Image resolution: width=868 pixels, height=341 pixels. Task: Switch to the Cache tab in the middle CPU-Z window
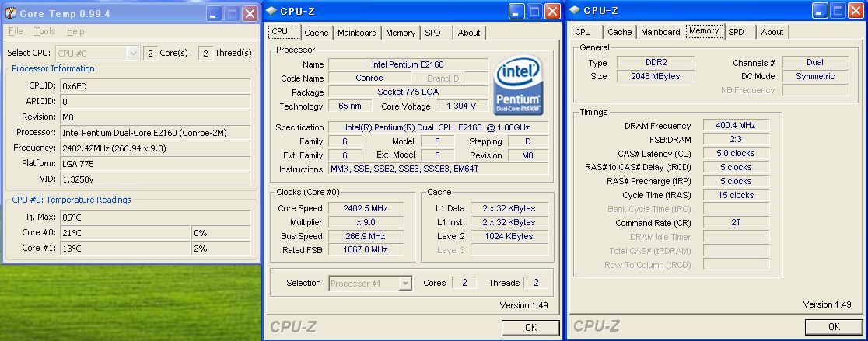point(316,33)
